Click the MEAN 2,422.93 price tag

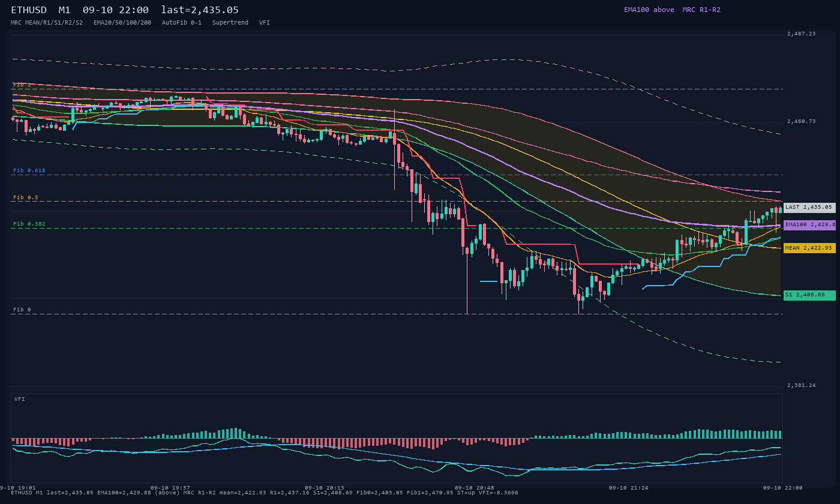(x=809, y=248)
